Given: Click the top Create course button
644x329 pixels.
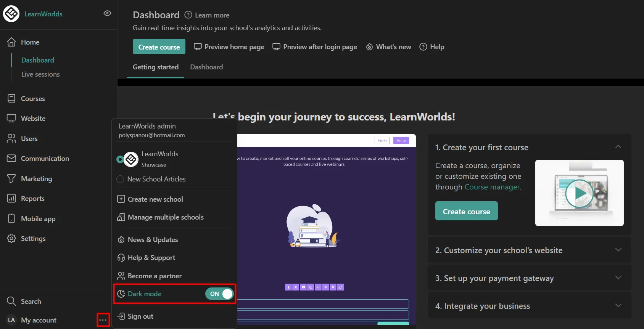Looking at the screenshot, I should tap(159, 47).
